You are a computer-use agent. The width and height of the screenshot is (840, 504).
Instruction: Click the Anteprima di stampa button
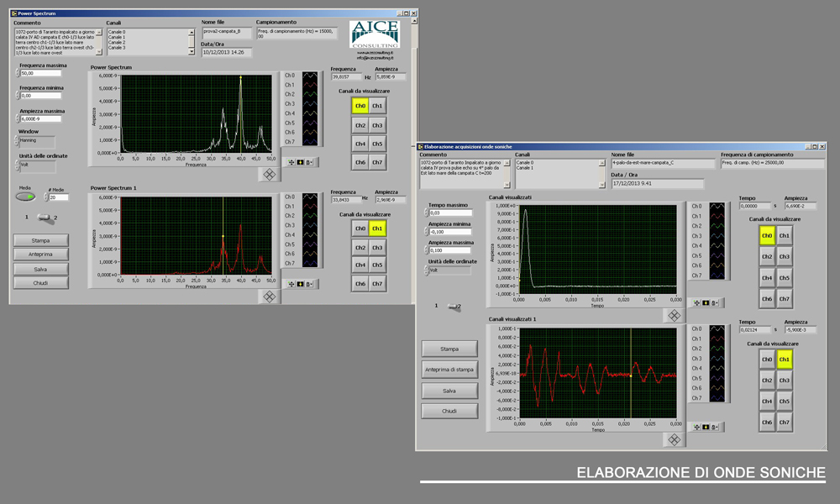pyautogui.click(x=449, y=370)
